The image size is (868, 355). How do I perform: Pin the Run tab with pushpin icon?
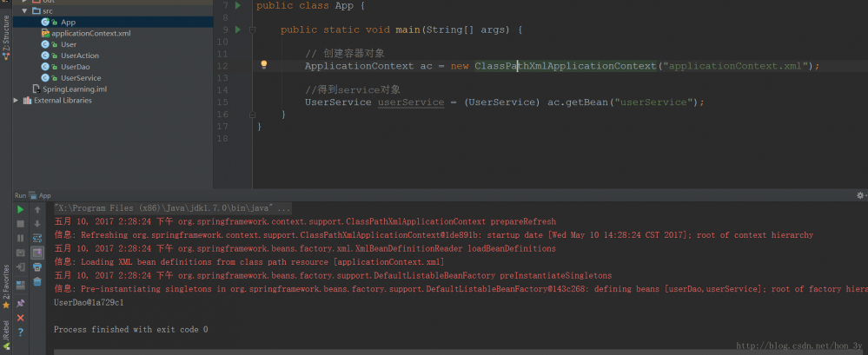click(21, 304)
